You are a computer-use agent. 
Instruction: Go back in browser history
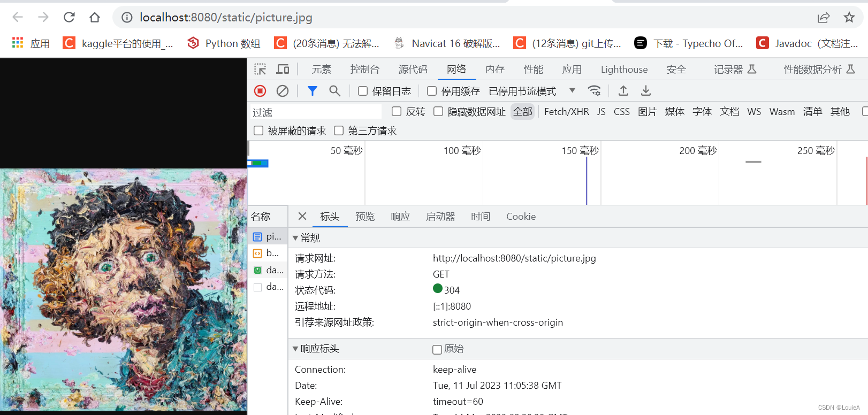(18, 17)
